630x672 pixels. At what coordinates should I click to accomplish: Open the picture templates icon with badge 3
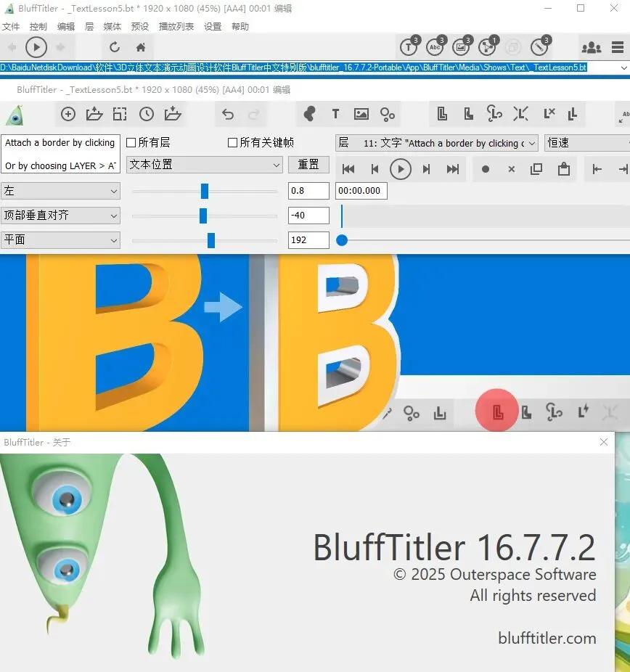462,46
